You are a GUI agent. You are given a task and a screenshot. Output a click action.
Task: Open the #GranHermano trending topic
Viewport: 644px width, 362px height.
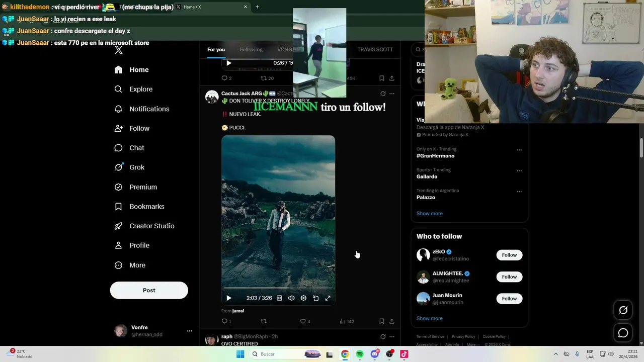(435, 156)
